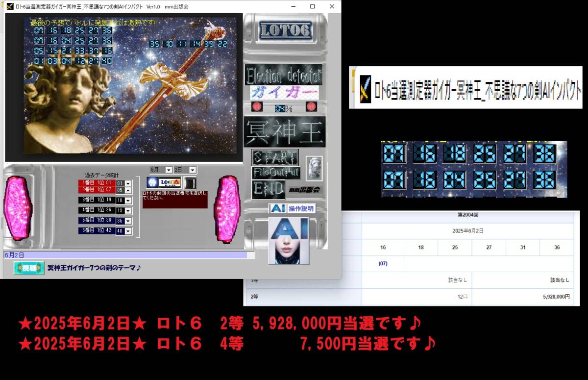Image resolution: width=588 pixels, height=380 pixels.
Task: Click the 5番目 1位 38 statistic row
Action: click(97, 220)
